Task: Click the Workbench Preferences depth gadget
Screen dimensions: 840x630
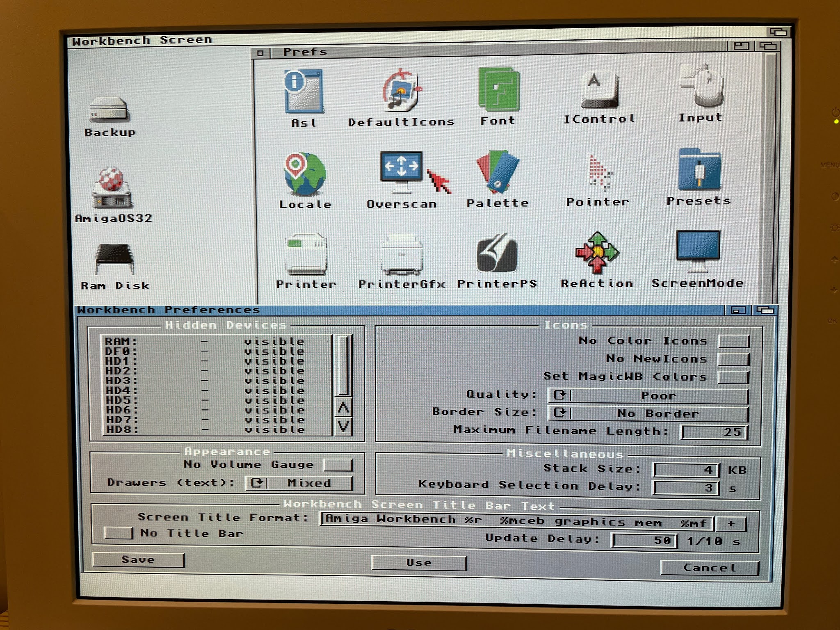Action: [765, 310]
